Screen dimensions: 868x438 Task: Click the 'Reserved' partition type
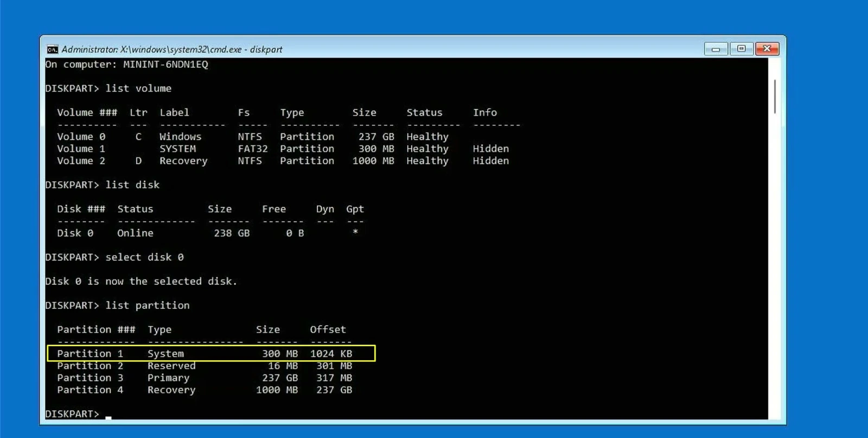171,366
